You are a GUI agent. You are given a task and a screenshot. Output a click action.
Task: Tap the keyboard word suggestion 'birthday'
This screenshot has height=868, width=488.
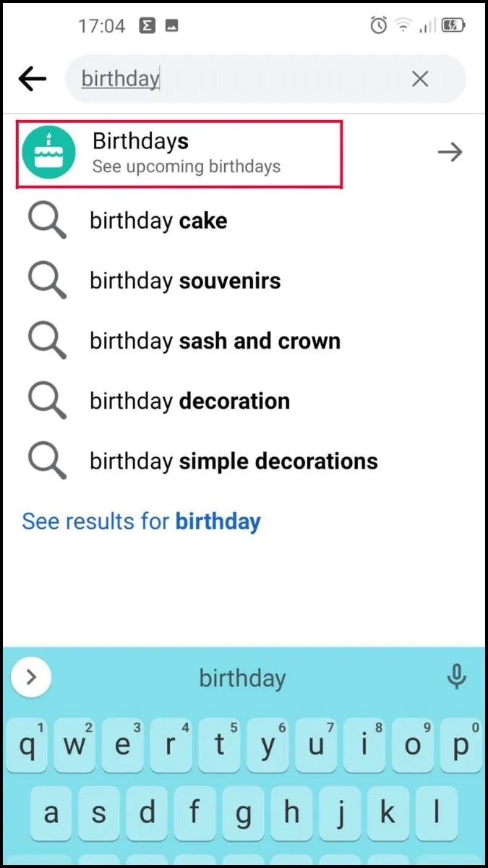[242, 678]
